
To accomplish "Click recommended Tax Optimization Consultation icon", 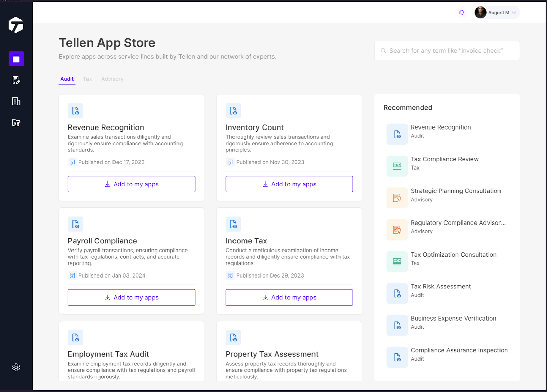I will pos(397,261).
